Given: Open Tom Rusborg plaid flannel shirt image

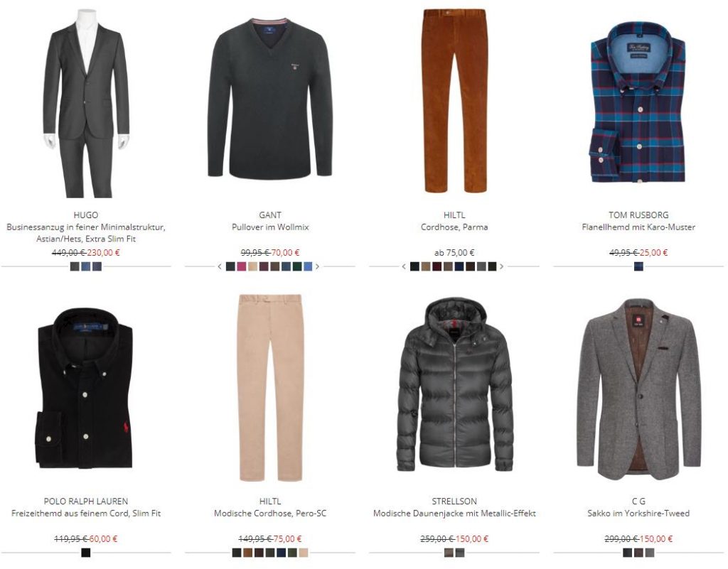Looking at the screenshot, I should click(x=638, y=102).
